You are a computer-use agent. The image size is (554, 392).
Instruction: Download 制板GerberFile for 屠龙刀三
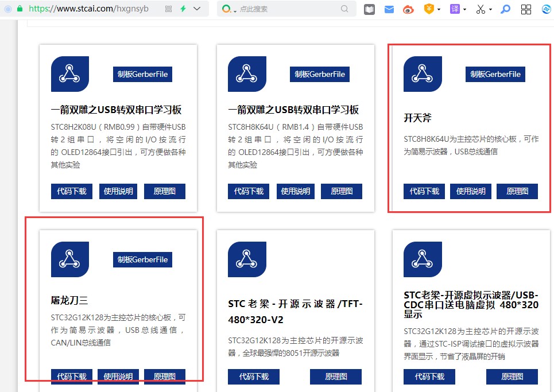click(x=142, y=259)
